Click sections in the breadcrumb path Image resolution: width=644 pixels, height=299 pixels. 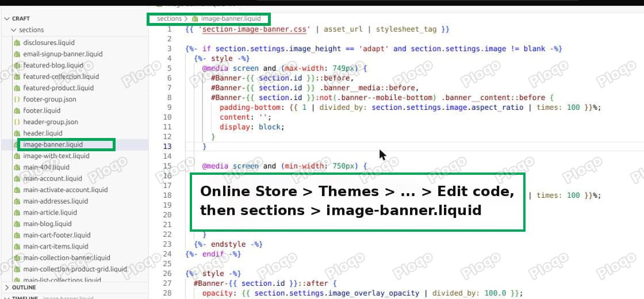[169, 19]
